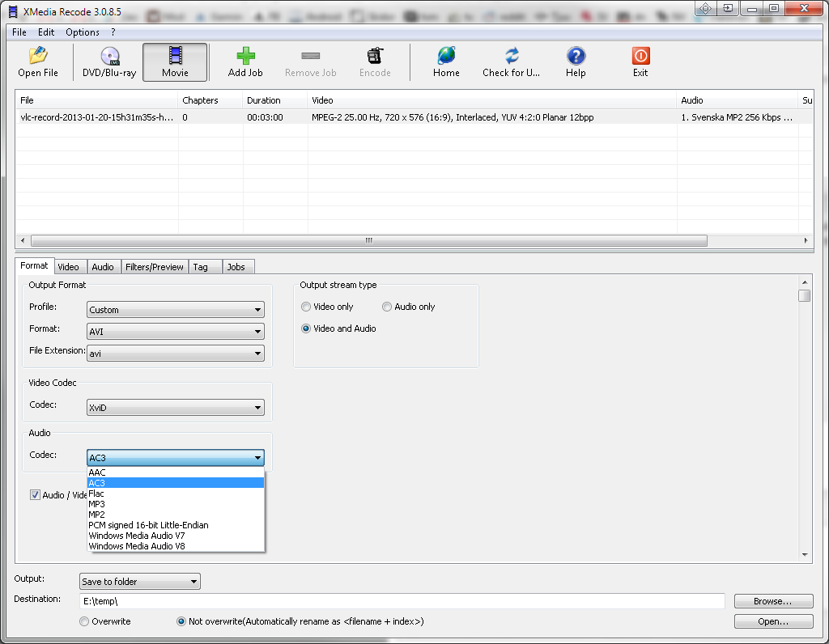Select the Audio only radio button
829x644 pixels.
387,307
